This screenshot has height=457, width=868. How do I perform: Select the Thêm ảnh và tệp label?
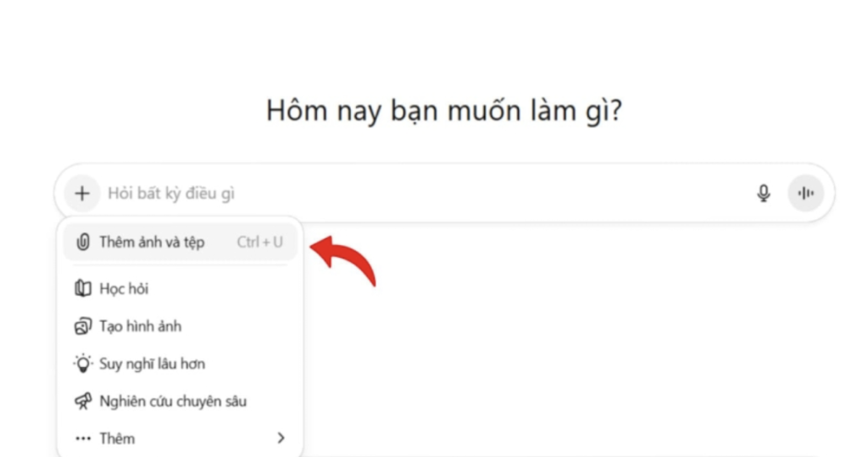[x=153, y=242]
